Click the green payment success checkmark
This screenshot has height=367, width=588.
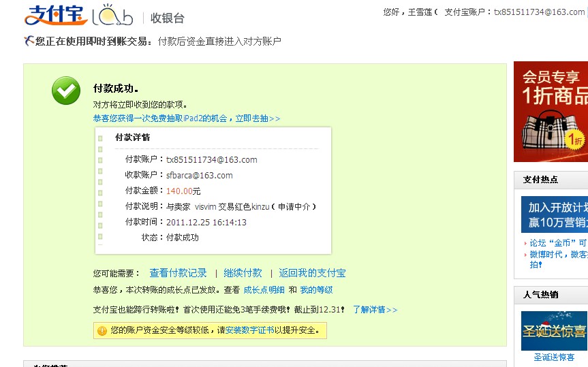point(66,91)
